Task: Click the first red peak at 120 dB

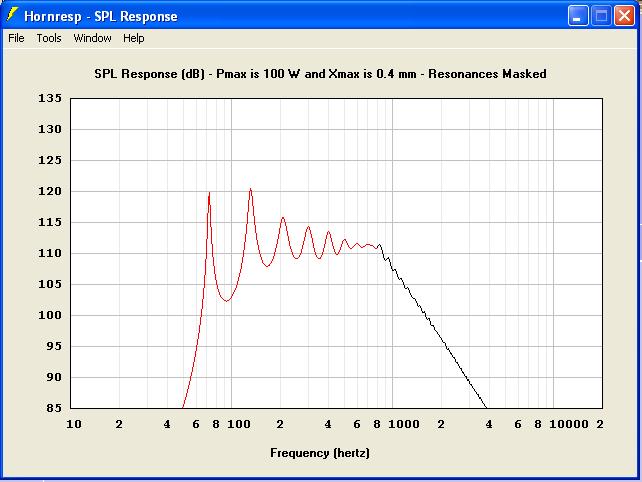Action: tap(209, 193)
